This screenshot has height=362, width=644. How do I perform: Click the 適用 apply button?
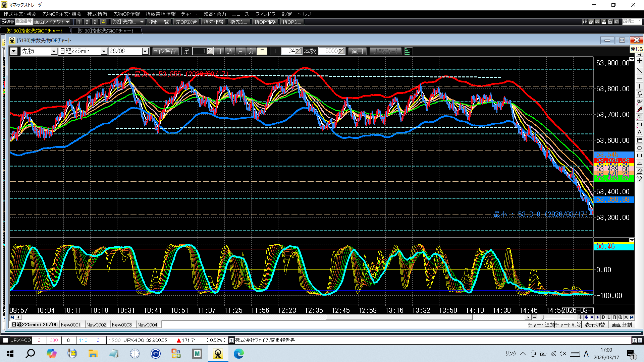coord(357,51)
